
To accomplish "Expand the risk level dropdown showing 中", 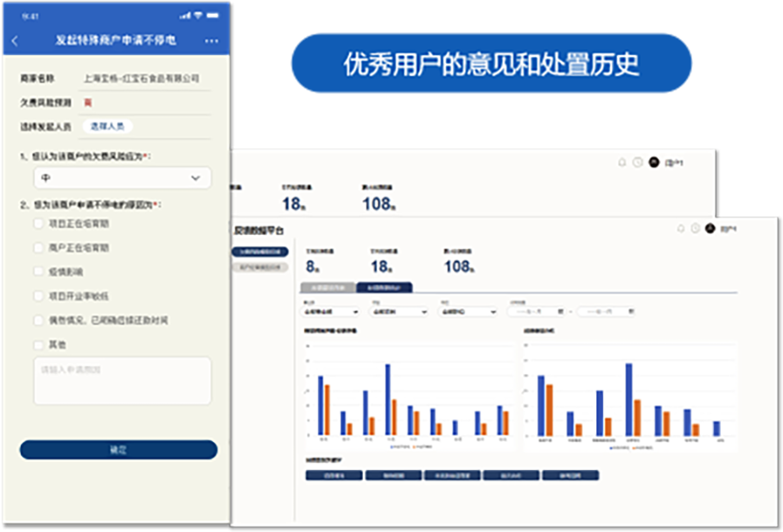I will coord(121,178).
